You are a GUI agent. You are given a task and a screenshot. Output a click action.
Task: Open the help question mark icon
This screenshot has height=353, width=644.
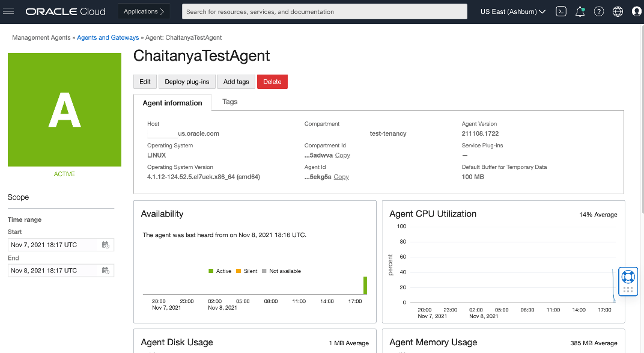599,11
